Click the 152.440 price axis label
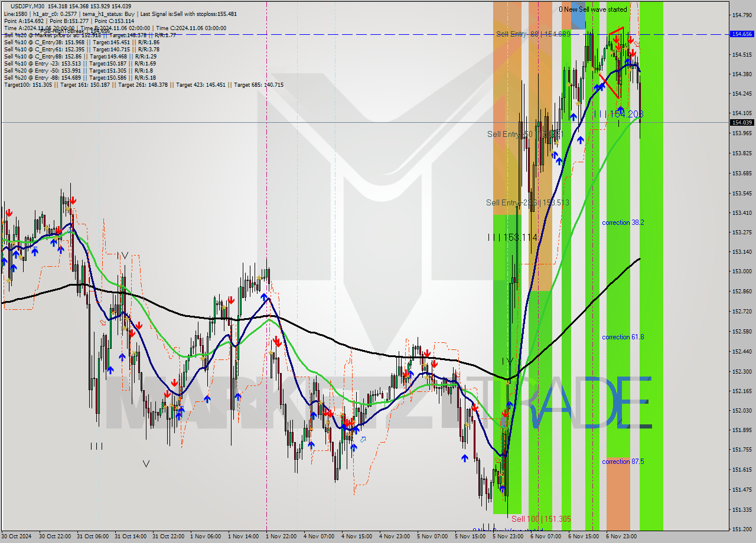This screenshot has height=543, width=756. 742,351
